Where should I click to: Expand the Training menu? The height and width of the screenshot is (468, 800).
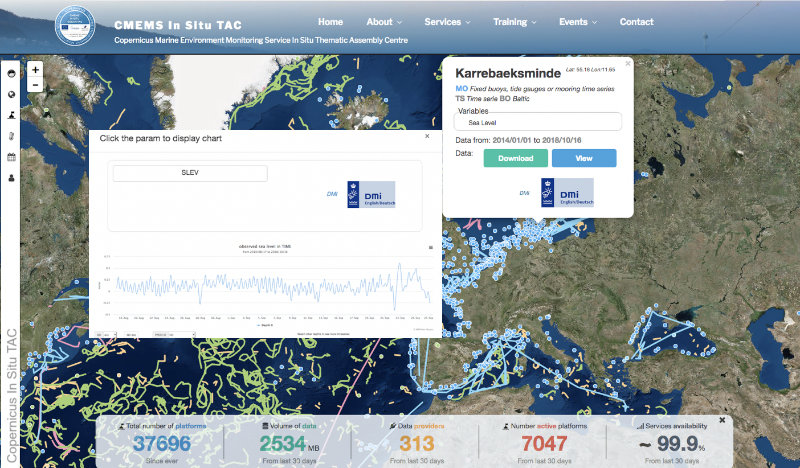pos(514,22)
